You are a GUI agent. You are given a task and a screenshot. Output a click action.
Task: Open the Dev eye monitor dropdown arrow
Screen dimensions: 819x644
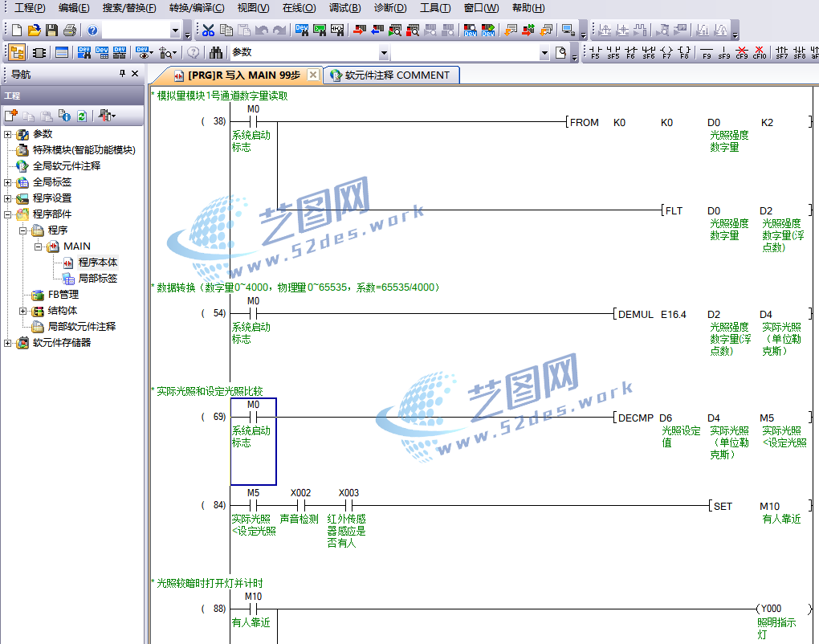[151, 53]
